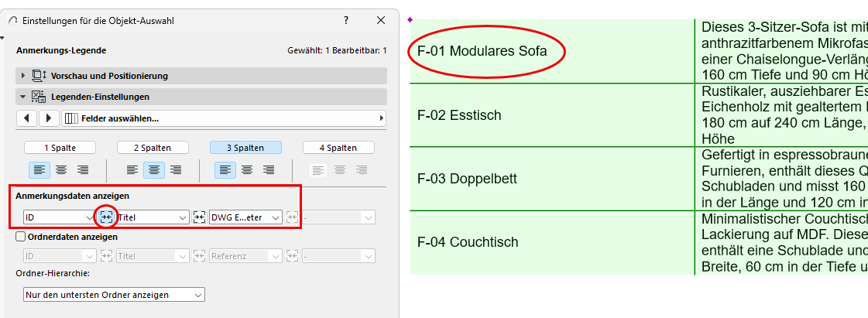Select the 1 Spalte layout option
This screenshot has height=318, width=868.
pos(60,148)
